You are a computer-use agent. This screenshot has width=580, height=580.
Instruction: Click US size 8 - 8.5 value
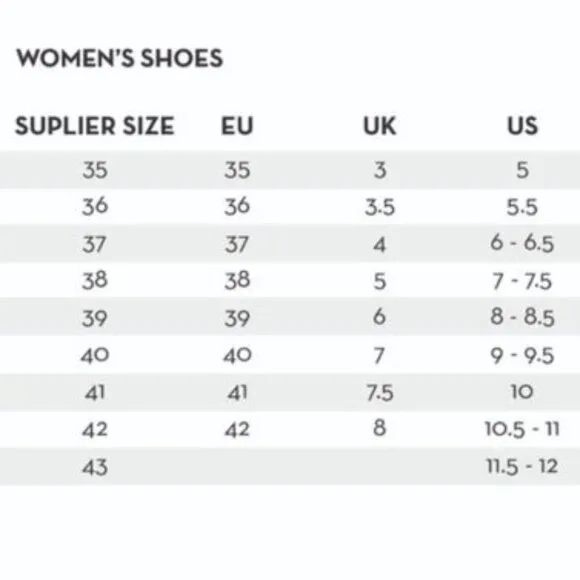pyautogui.click(x=522, y=317)
